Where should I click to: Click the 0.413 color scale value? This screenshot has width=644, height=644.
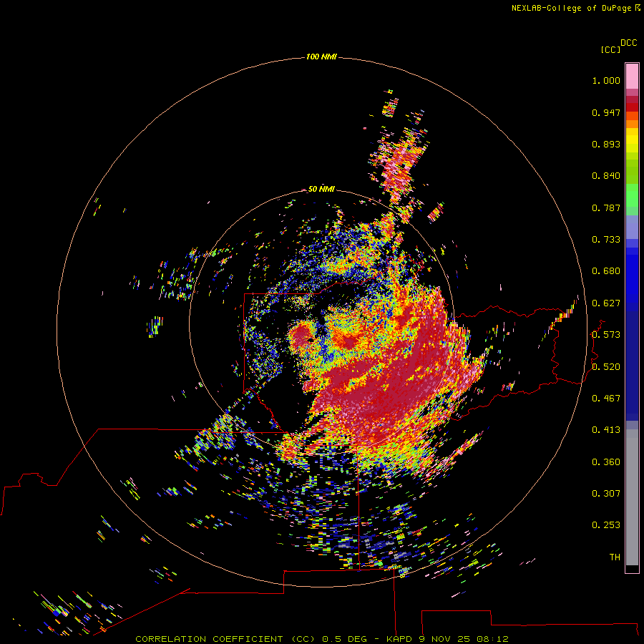point(606,430)
